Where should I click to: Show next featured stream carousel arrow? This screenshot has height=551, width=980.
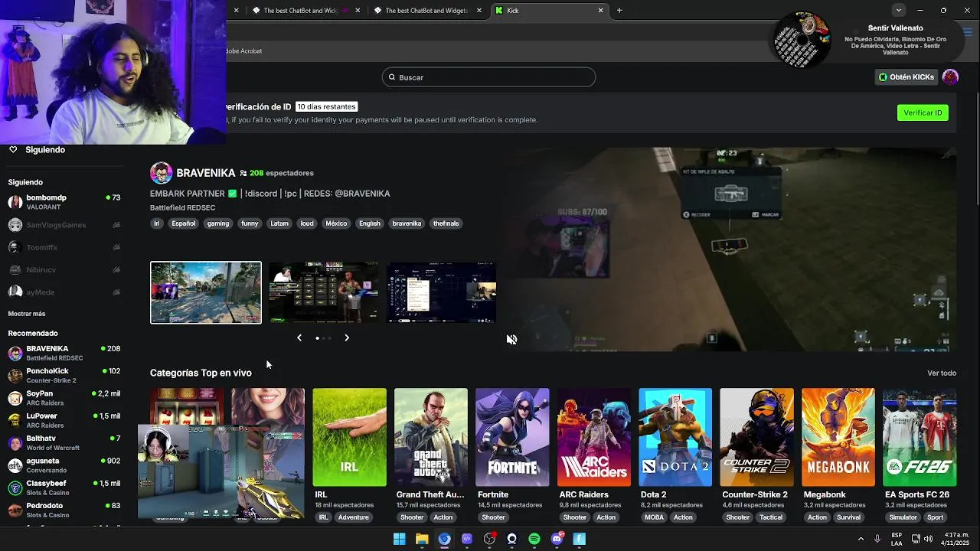[x=347, y=337]
